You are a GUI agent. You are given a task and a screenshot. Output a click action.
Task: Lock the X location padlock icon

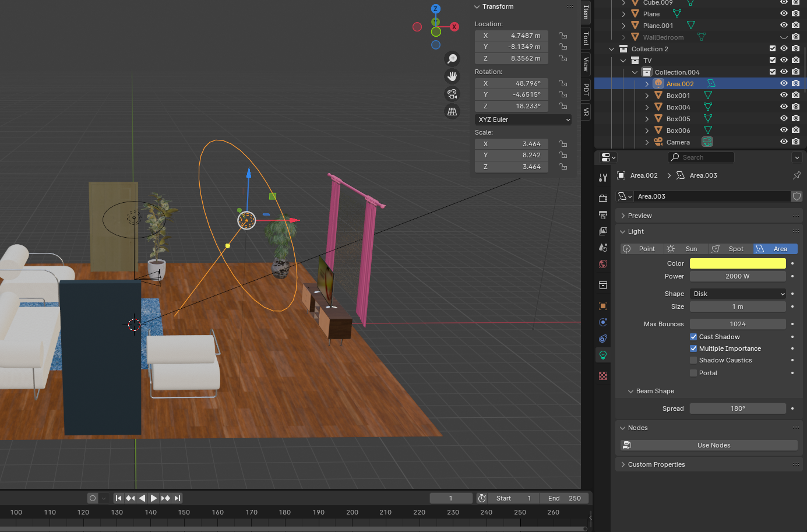click(563, 36)
